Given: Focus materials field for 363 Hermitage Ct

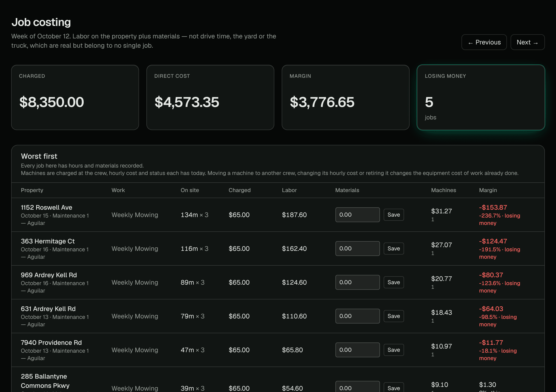Looking at the screenshot, I should (357, 248).
